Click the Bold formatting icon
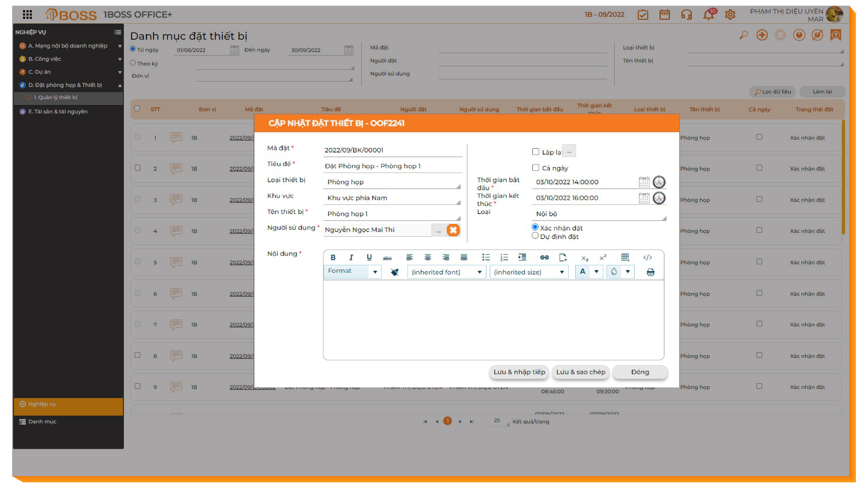 333,258
